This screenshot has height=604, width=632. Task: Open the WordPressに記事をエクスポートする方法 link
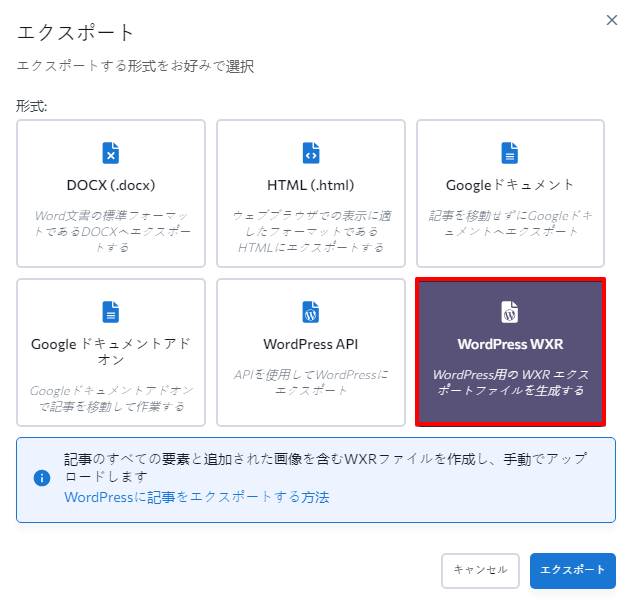[197, 497]
